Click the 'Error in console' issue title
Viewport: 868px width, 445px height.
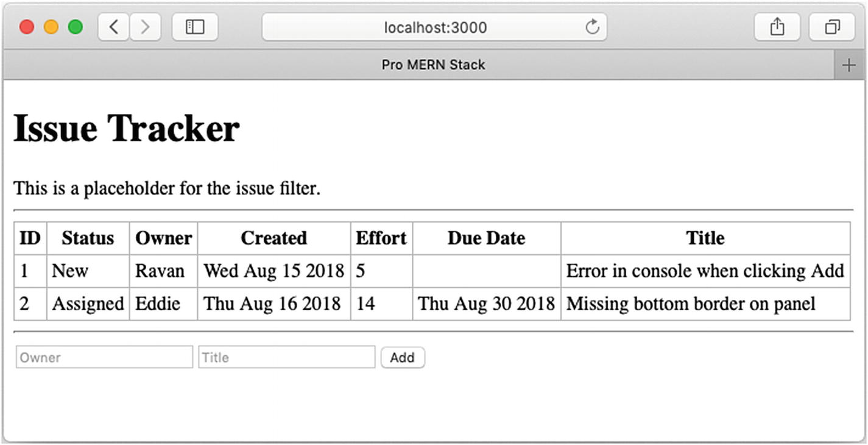pyautogui.click(x=705, y=271)
